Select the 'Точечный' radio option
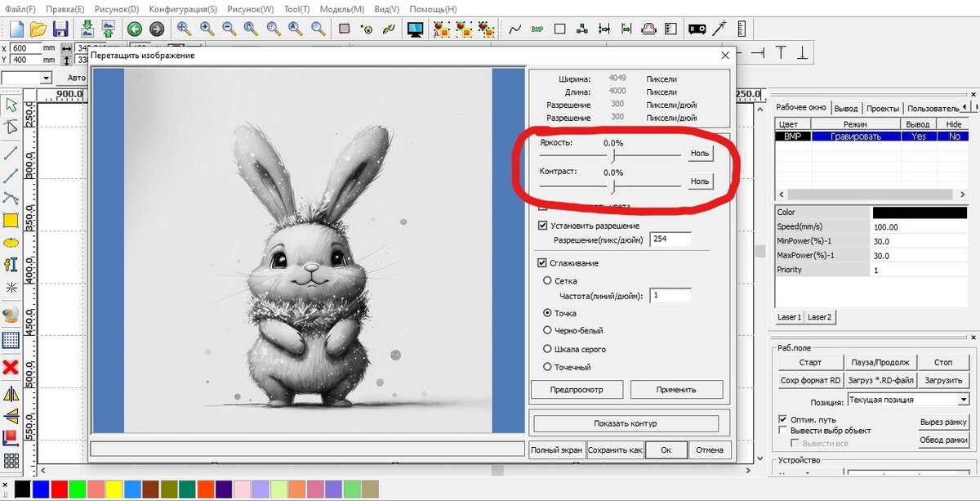Image resolution: width=980 pixels, height=501 pixels. pyautogui.click(x=548, y=367)
